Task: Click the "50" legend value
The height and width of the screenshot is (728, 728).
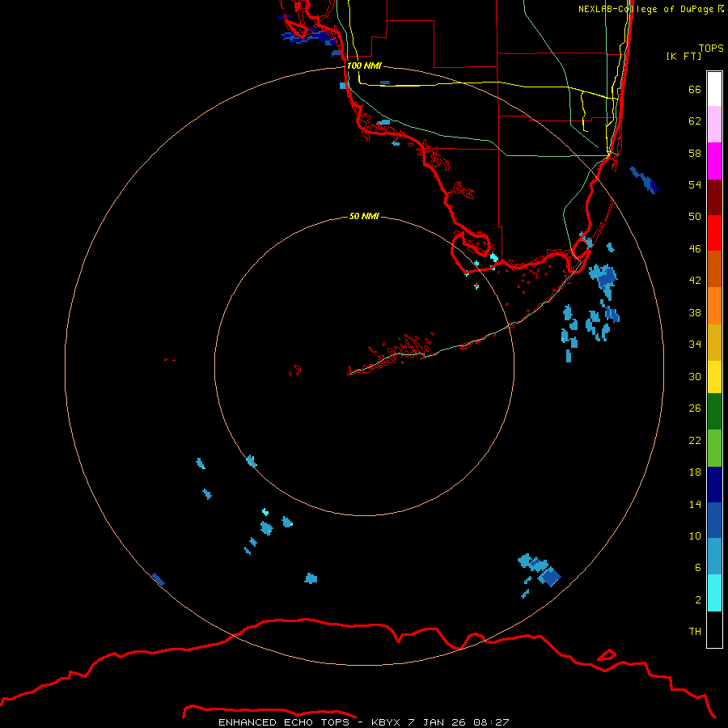Action: point(695,217)
